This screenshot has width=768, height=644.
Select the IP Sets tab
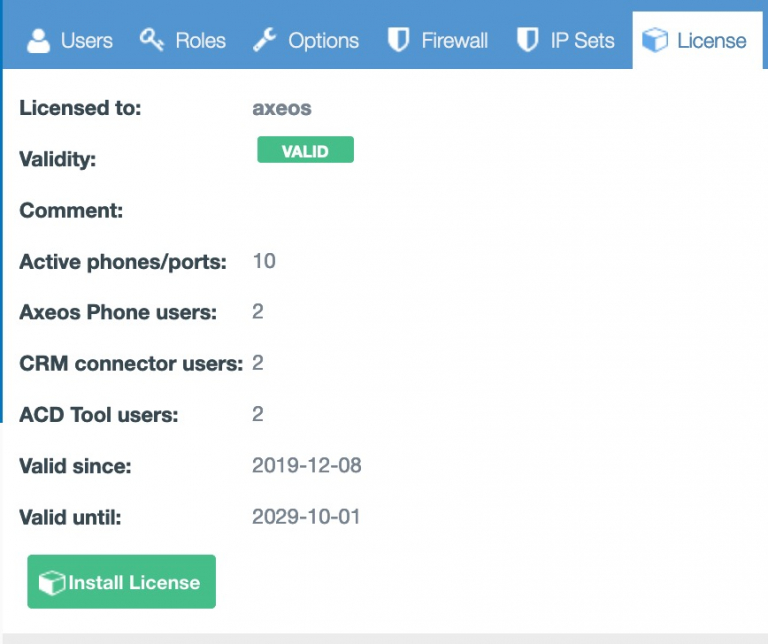pyautogui.click(x=565, y=41)
